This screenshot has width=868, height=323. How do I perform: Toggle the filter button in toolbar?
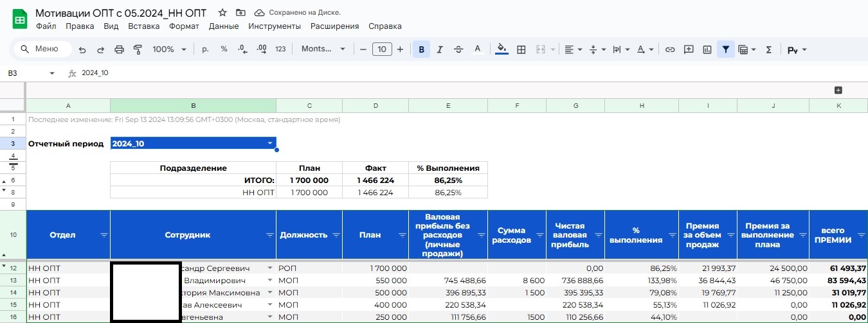[x=726, y=49]
